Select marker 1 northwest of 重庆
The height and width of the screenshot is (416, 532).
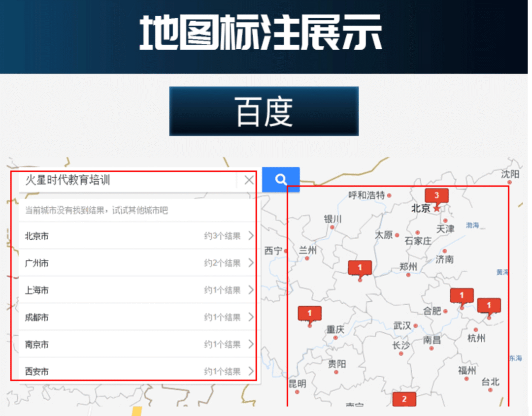tap(309, 314)
